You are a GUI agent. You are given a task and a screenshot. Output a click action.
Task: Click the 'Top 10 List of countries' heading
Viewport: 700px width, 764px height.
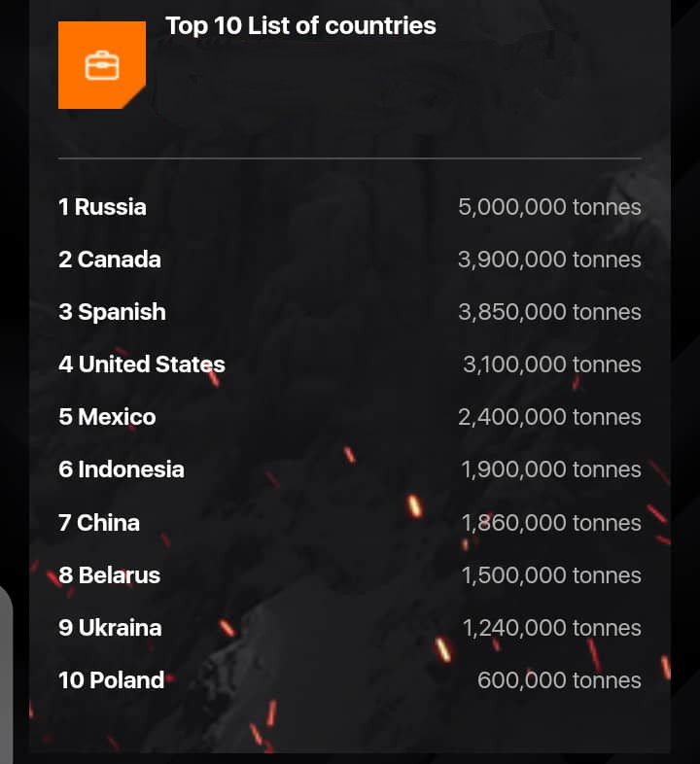coord(300,26)
